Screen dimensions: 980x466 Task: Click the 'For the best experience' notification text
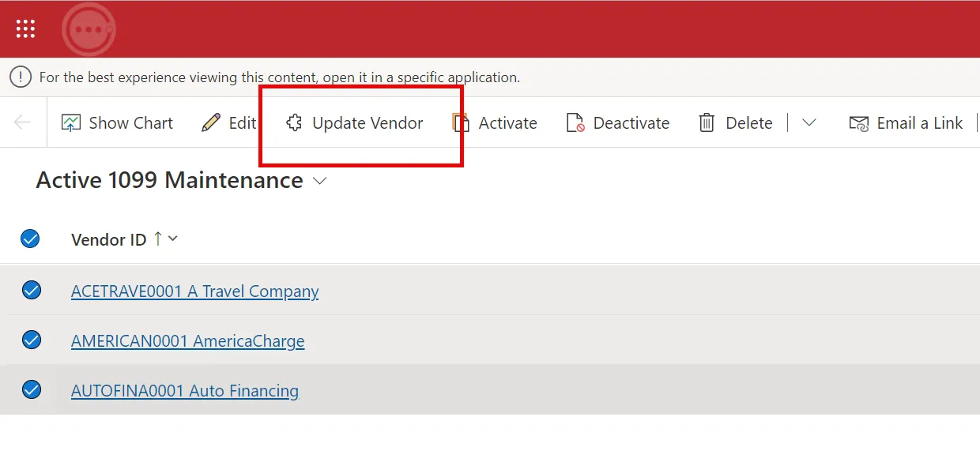point(280,77)
